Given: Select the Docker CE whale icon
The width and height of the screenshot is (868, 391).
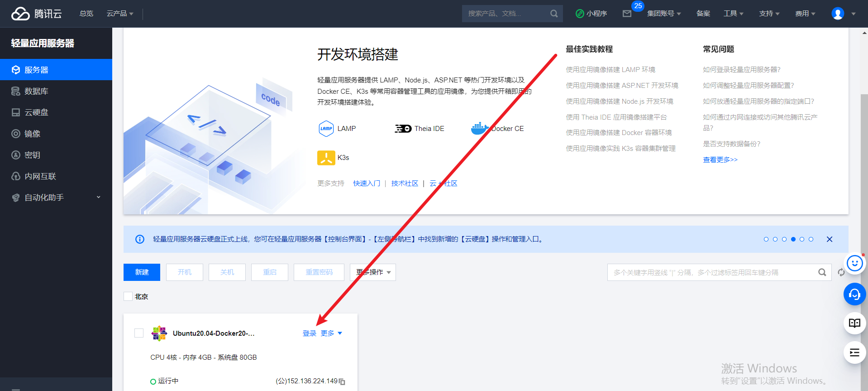Looking at the screenshot, I should [480, 129].
